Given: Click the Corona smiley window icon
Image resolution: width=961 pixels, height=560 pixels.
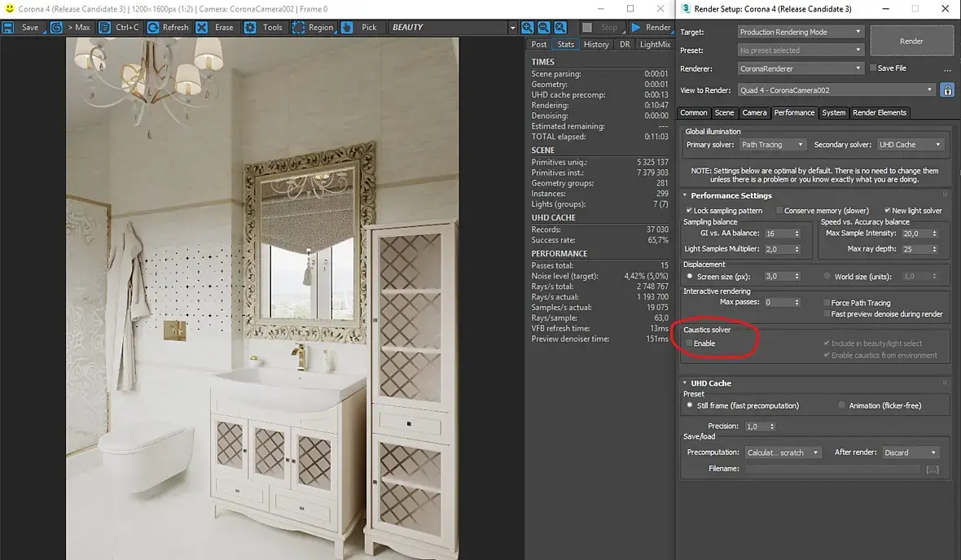Looking at the screenshot, I should tap(9, 9).
